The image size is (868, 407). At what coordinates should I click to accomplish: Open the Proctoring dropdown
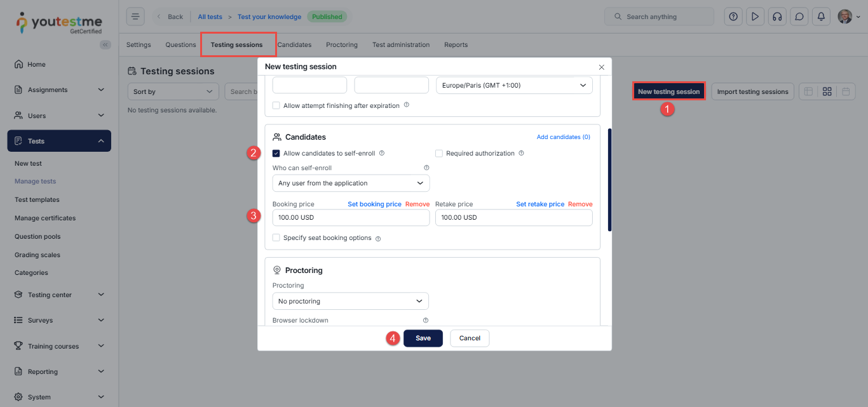(x=350, y=301)
